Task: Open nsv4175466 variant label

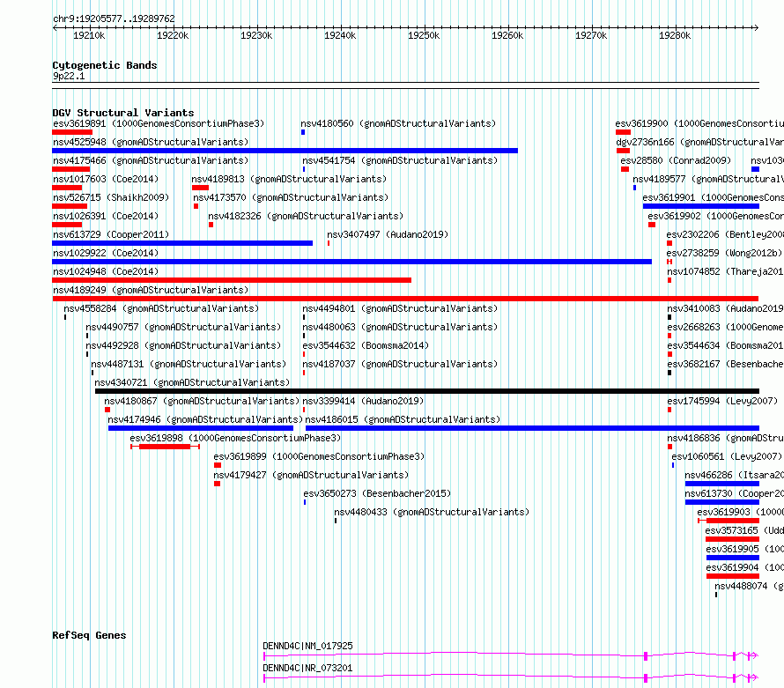Action: pos(151,160)
